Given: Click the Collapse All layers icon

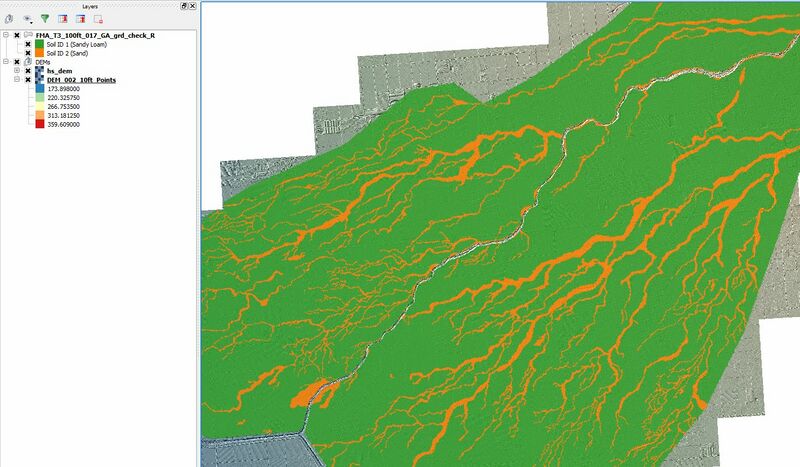Looking at the screenshot, I should (x=80, y=18).
